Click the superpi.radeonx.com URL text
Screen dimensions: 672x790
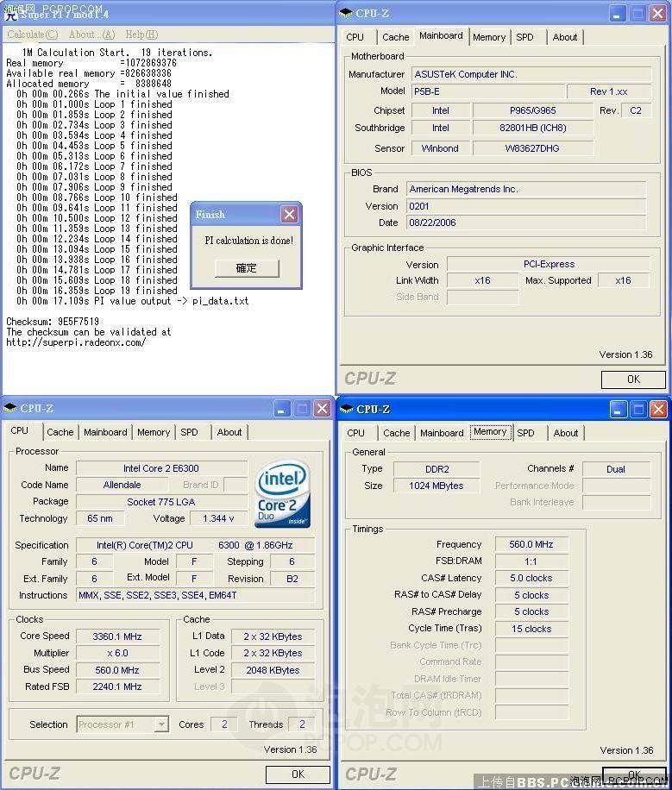pyautogui.click(x=76, y=342)
